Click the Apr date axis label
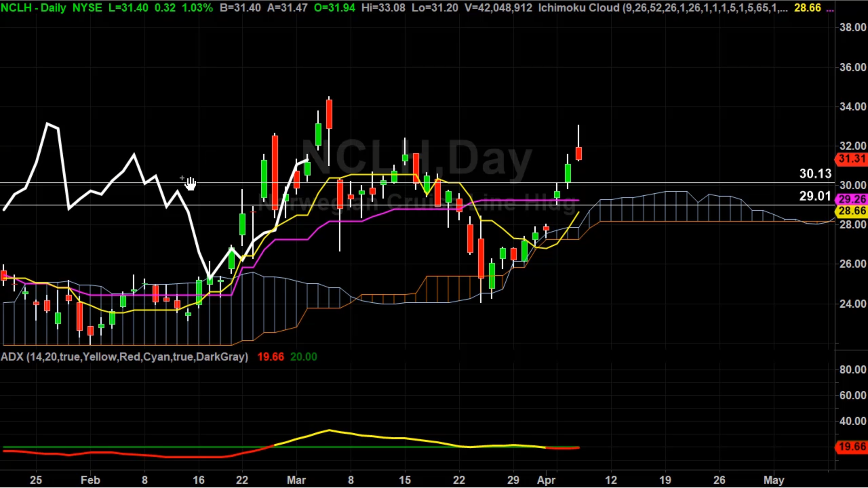The height and width of the screenshot is (488, 868). [546, 480]
